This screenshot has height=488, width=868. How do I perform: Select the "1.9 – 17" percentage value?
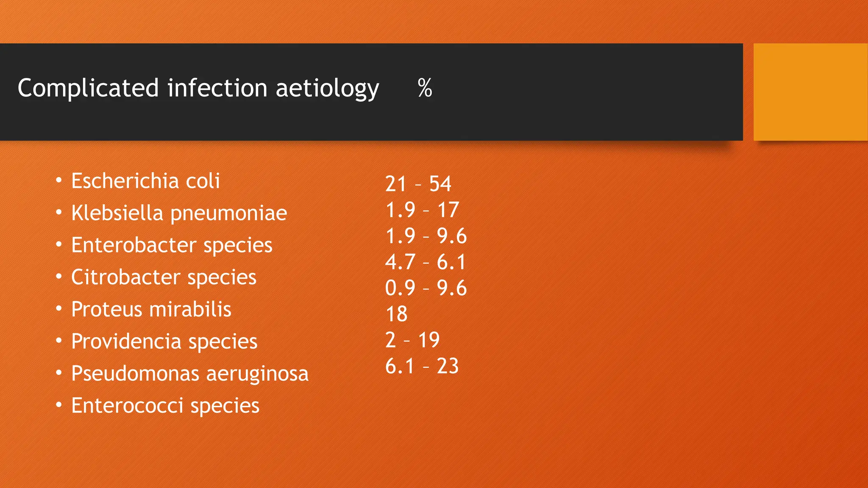[x=422, y=210]
